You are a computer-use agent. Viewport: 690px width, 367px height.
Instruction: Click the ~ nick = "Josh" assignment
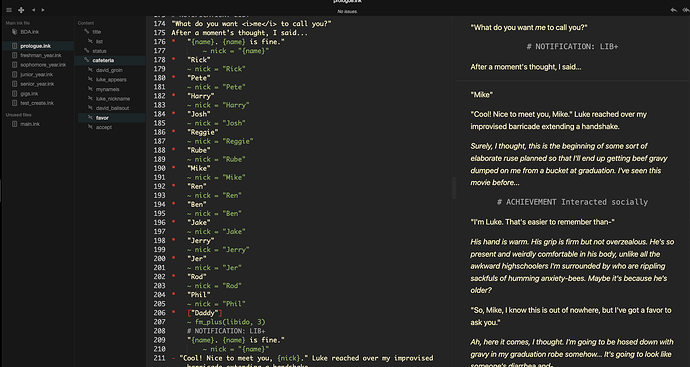tap(216, 123)
